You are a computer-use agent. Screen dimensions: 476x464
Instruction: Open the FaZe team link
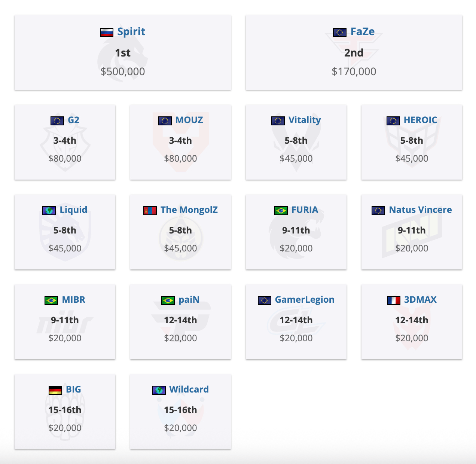tap(362, 32)
